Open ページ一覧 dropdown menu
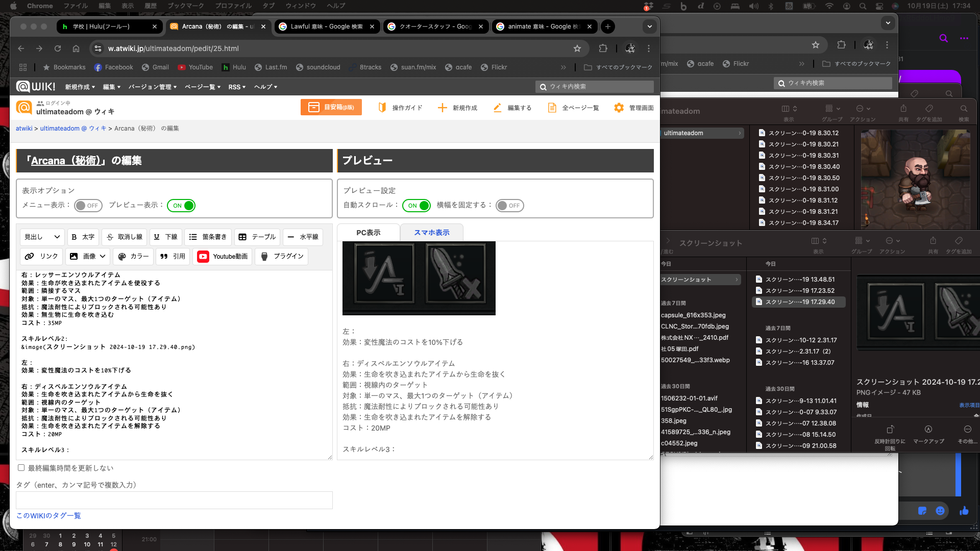The width and height of the screenshot is (980, 551). [x=203, y=87]
